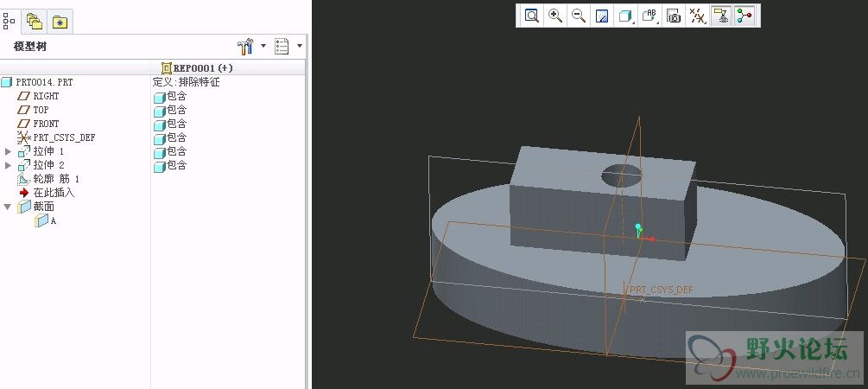Click the Repaint screen icon
Viewport: 868px width, 389px height.
tap(602, 16)
